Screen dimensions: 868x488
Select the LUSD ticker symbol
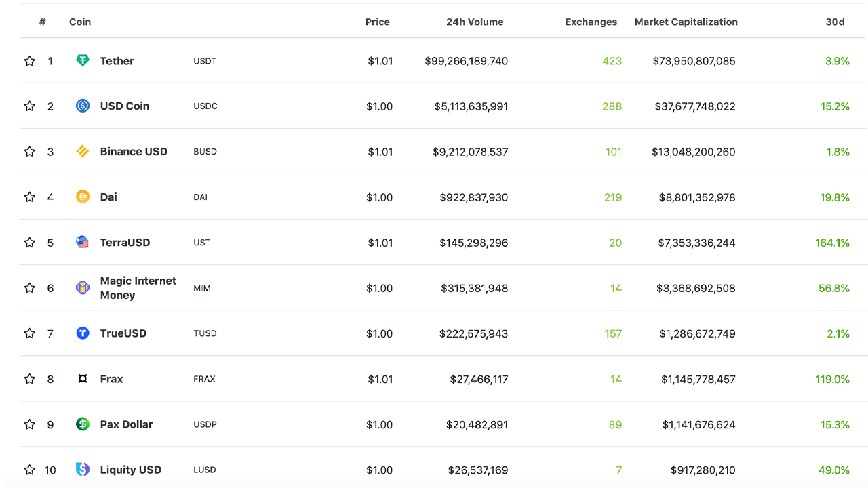pos(205,470)
